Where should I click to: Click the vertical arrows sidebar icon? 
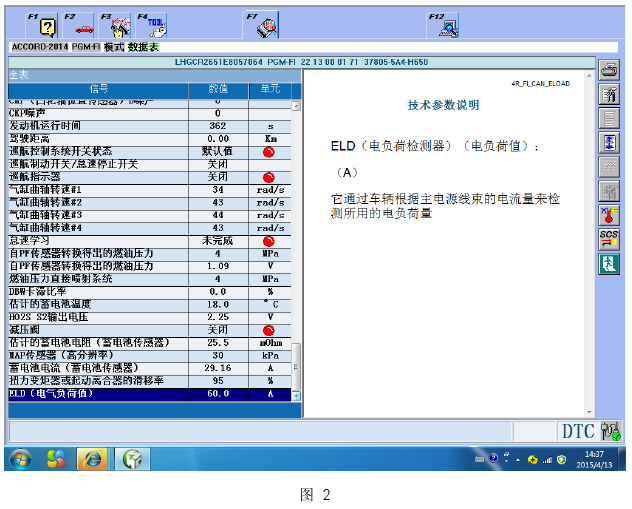(x=609, y=143)
